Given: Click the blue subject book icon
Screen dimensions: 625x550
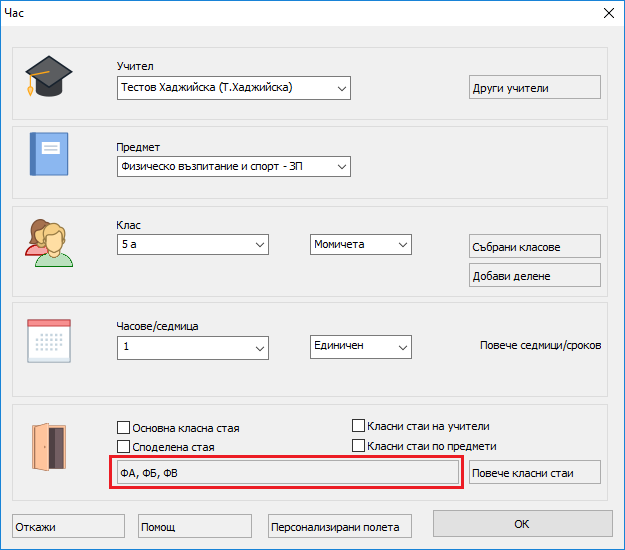Looking at the screenshot, I should pyautogui.click(x=49, y=154).
